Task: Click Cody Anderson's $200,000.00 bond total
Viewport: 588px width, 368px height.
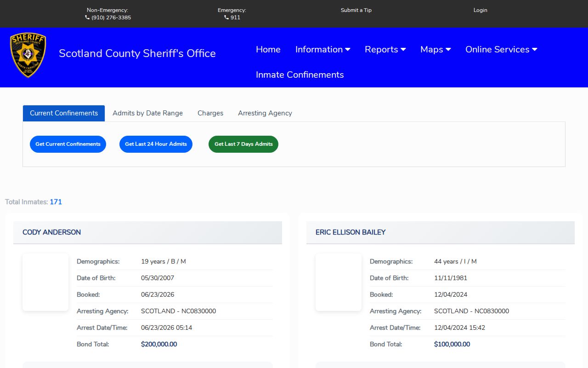Action: click(159, 344)
